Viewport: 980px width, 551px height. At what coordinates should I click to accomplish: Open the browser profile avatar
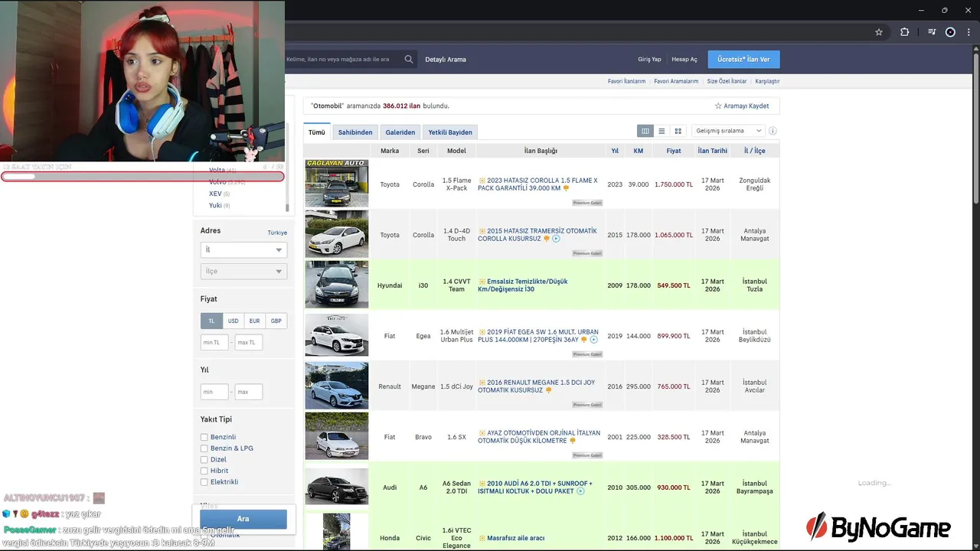950,32
